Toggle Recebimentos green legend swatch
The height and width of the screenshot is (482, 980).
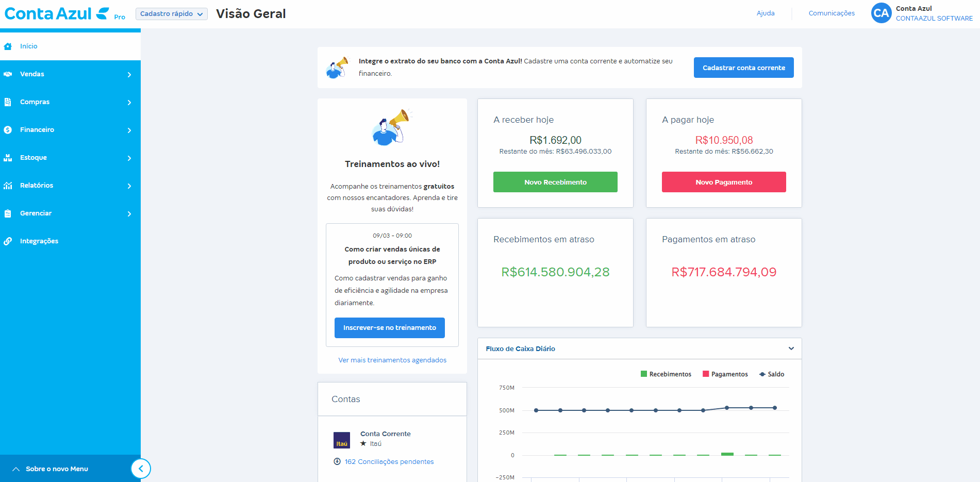pos(643,374)
